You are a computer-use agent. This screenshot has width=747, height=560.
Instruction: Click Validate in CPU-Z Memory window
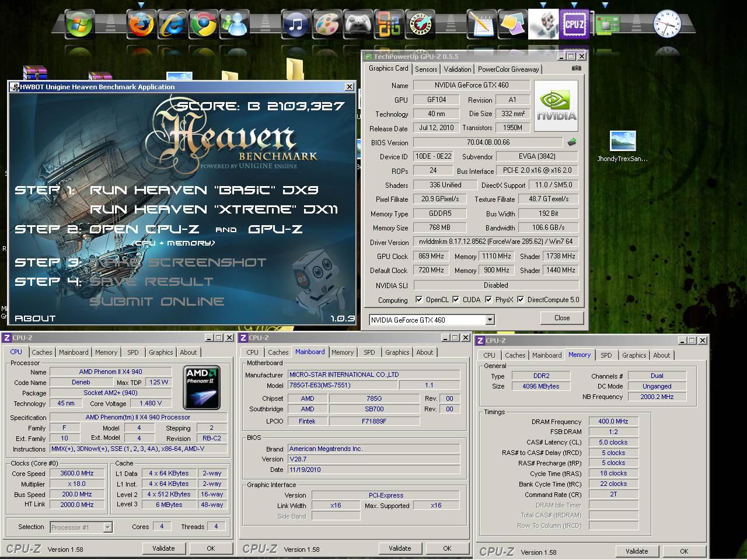[637, 551]
